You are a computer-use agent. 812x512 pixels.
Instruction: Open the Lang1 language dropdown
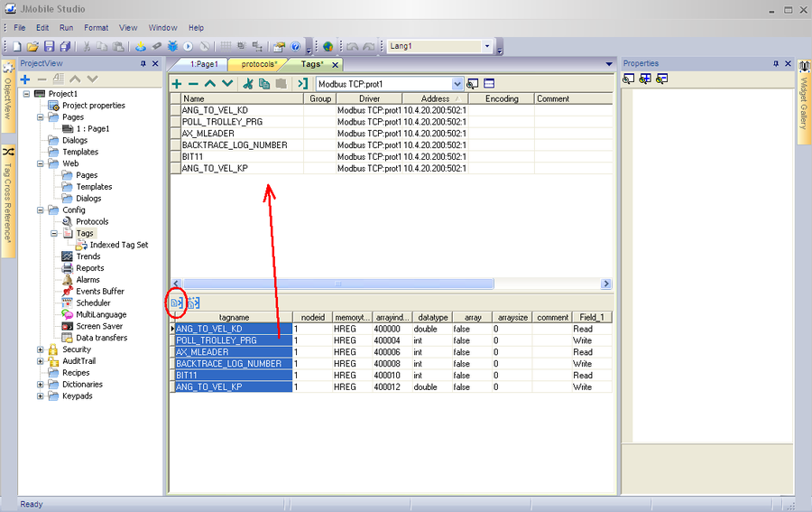[487, 46]
